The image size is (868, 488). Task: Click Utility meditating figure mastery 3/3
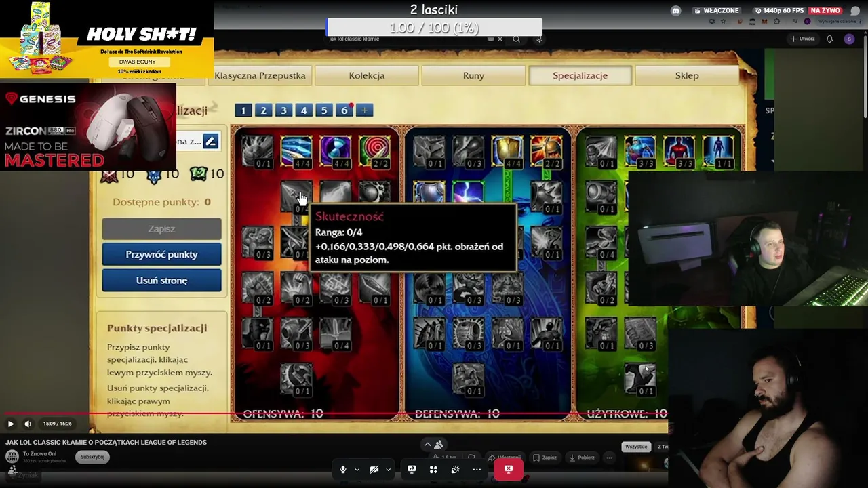pos(640,151)
